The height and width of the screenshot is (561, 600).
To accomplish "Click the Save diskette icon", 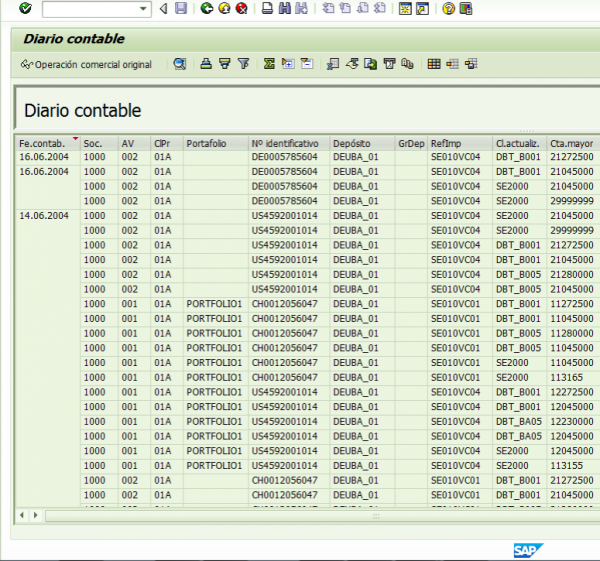I will click(181, 8).
